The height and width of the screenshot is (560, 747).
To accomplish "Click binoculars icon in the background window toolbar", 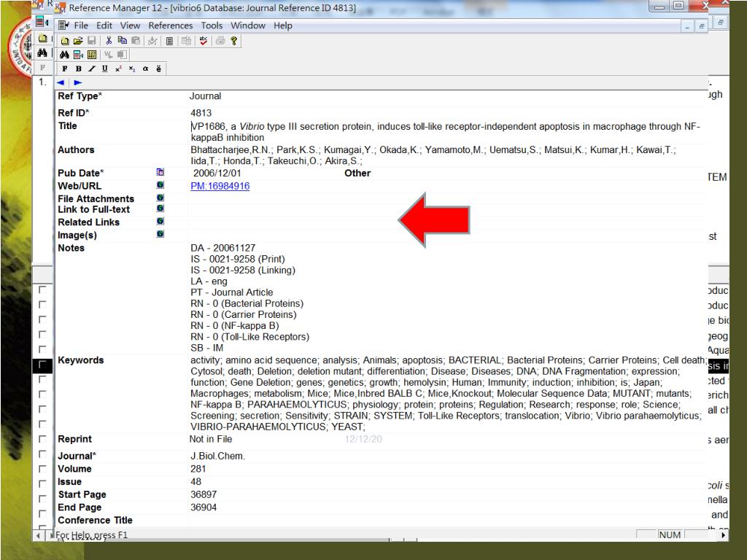I will [x=42, y=52].
